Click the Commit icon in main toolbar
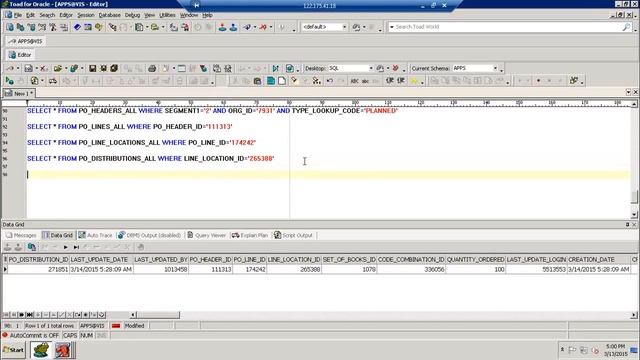The height and width of the screenshot is (360, 640). (x=222, y=27)
